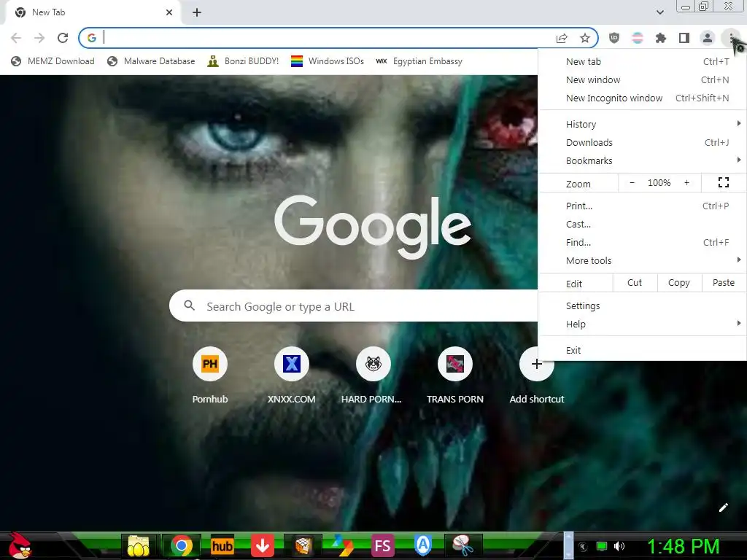Reload the page with the refresh icon

pos(63,38)
